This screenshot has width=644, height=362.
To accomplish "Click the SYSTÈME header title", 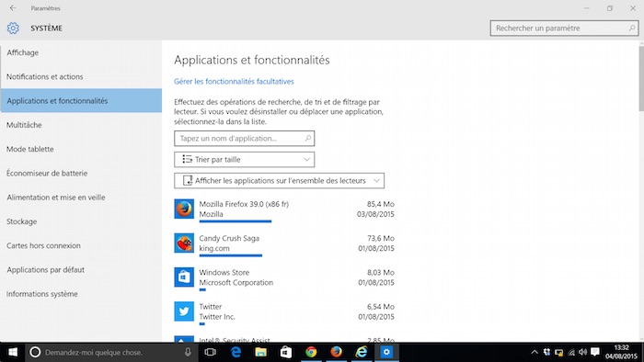I will click(x=46, y=28).
